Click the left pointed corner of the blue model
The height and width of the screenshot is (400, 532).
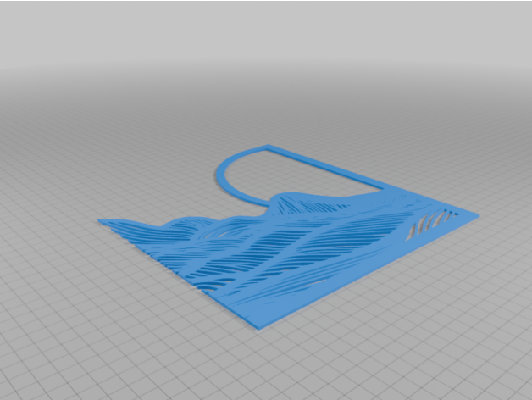(102, 222)
